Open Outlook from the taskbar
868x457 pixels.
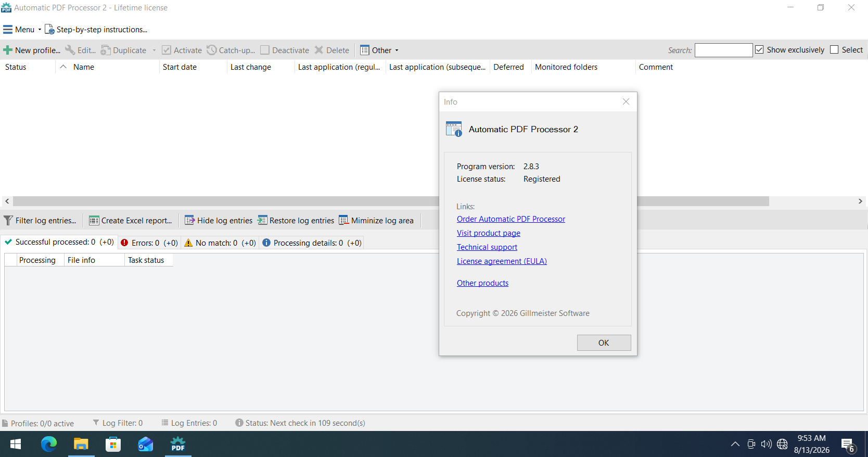click(145, 444)
